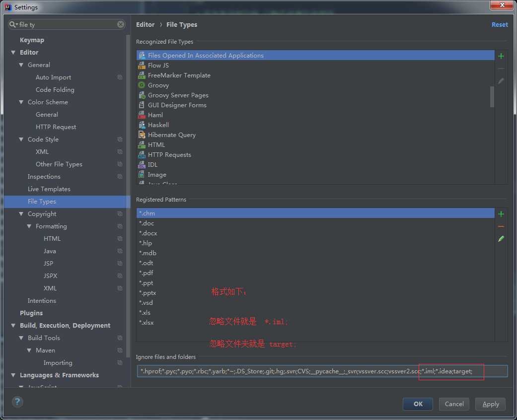Click the settings search box
Viewport: 517px width, 420px height.
click(67, 24)
